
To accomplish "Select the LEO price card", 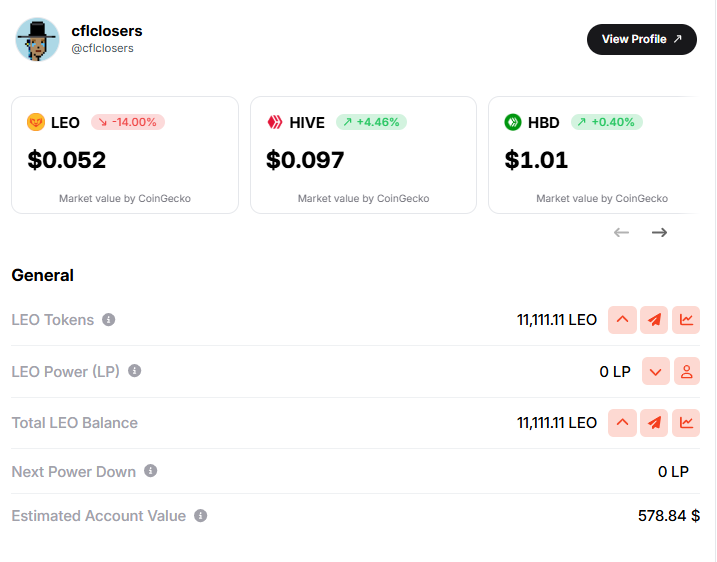I will (x=125, y=155).
